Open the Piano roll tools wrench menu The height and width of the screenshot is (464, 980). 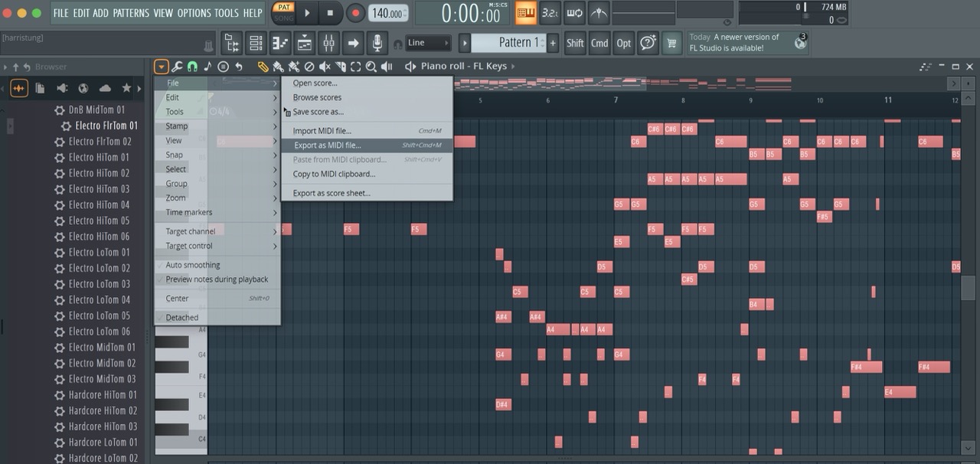(x=177, y=67)
